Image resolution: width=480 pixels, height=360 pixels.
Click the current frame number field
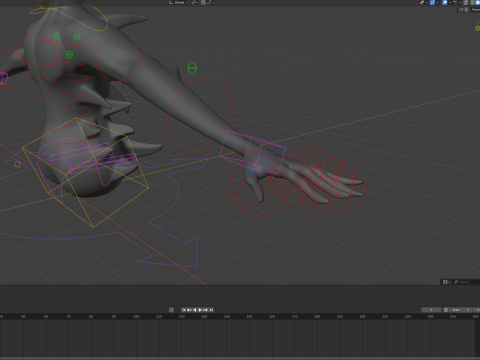tap(431, 310)
